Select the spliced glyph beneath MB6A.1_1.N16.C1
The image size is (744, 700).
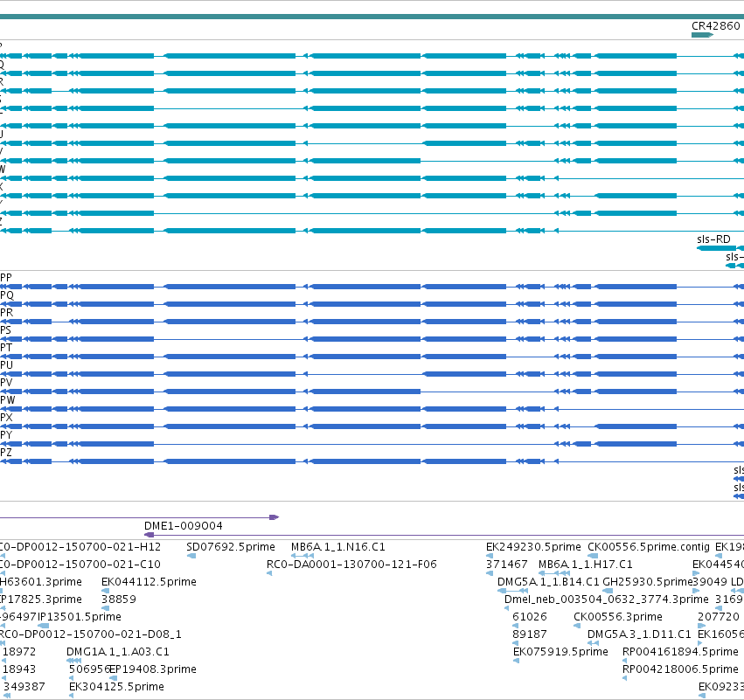(302, 556)
